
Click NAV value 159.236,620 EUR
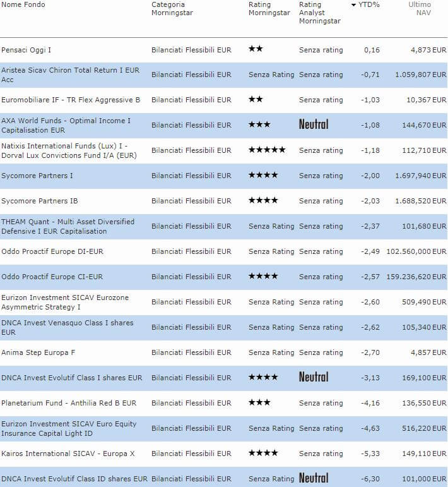416,277
